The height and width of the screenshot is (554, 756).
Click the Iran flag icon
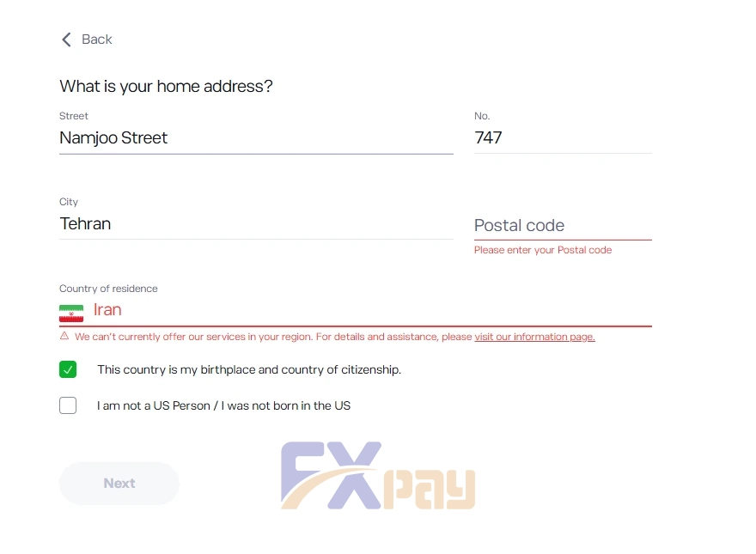pyautogui.click(x=71, y=311)
